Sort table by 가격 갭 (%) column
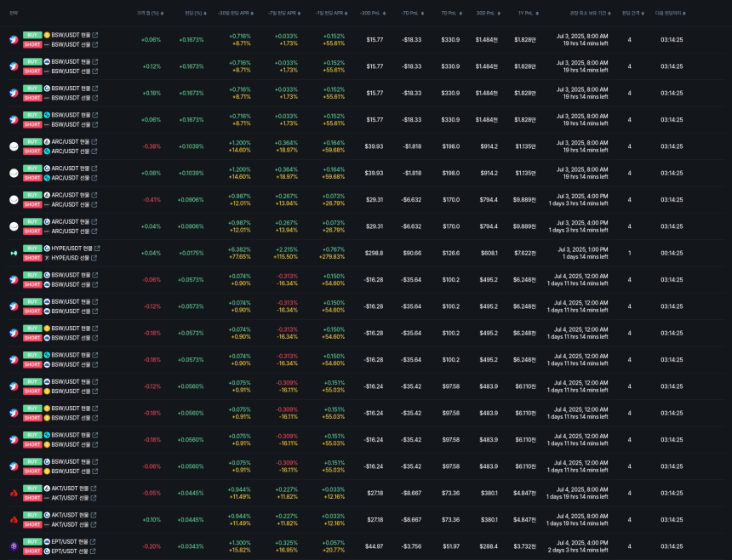The image size is (732, 560). [x=150, y=14]
